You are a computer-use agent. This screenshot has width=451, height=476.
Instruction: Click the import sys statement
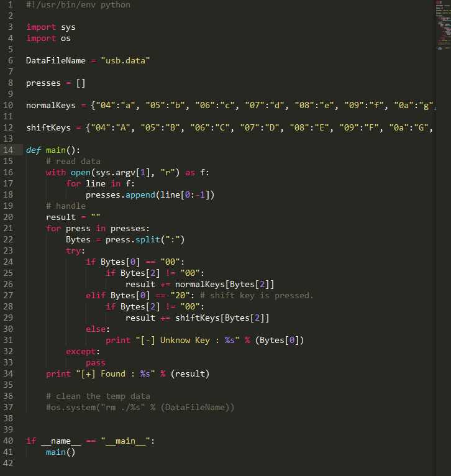51,27
